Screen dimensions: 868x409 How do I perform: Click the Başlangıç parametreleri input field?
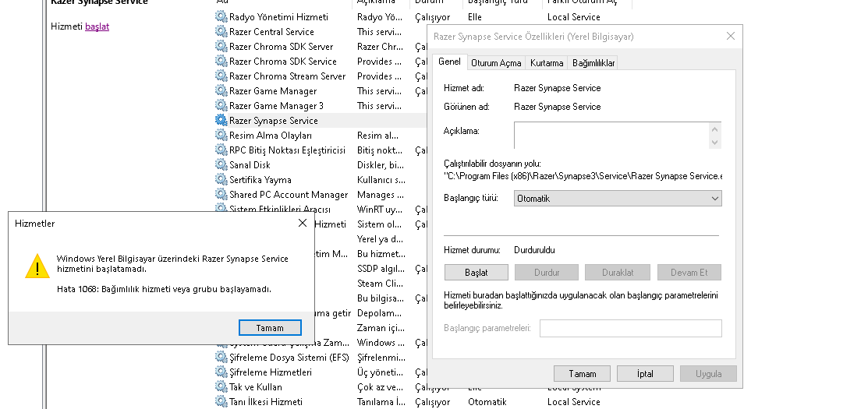point(630,328)
